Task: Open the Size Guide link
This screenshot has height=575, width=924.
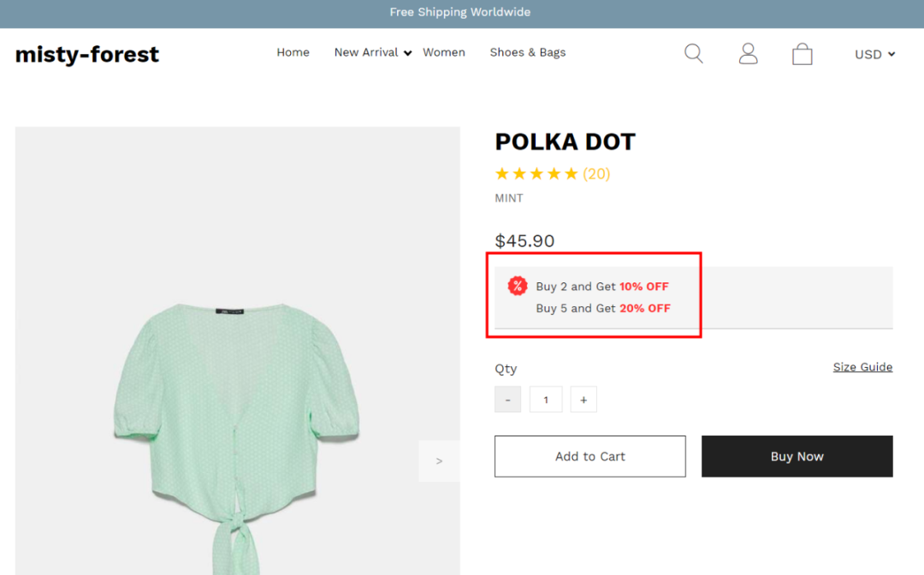Action: 862,367
